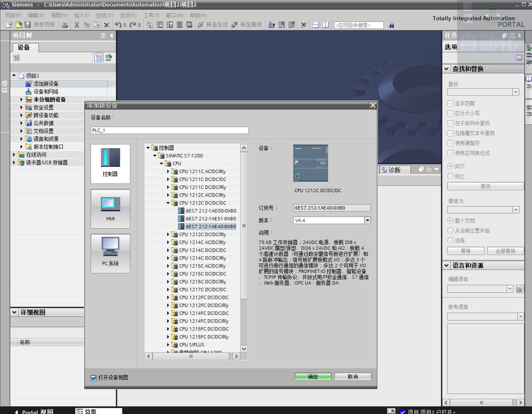
Task: Click the 设备名称 PLC_1 input field
Action: coord(169,130)
